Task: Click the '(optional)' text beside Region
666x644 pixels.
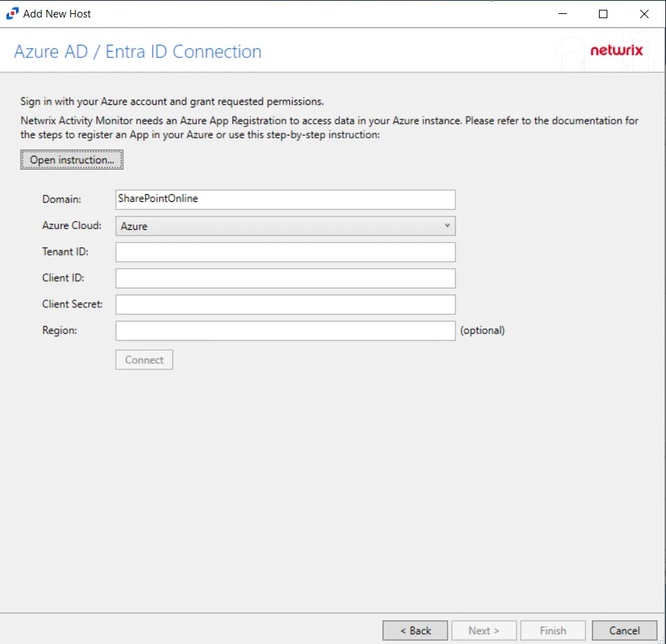Action: tap(482, 330)
